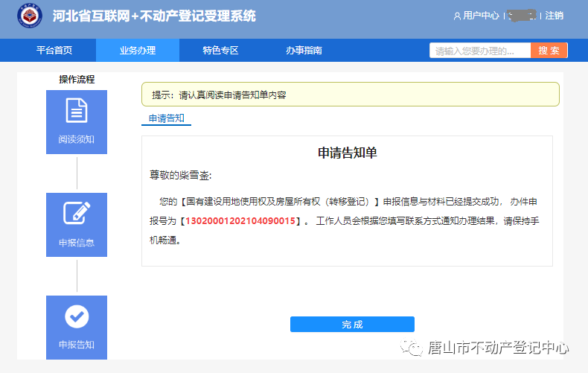The height and width of the screenshot is (373, 588).
Task: Click the red application number 13020001202104090015
Action: 241,221
